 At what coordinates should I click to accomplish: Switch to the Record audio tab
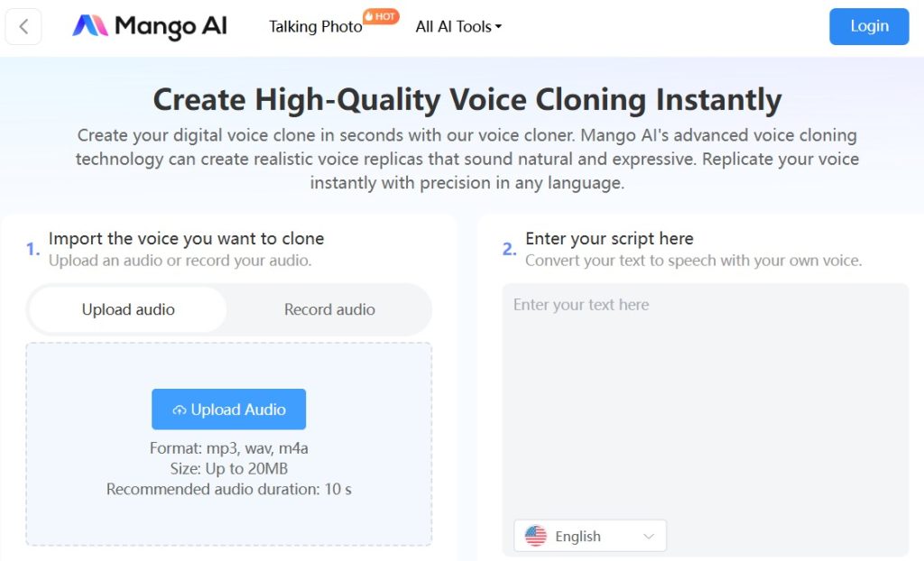328,309
